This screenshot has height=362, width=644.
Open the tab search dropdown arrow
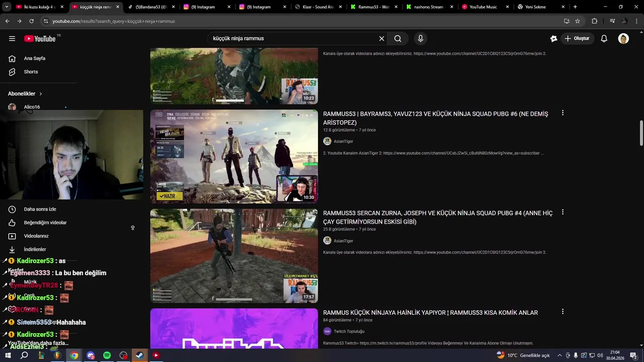[7, 7]
